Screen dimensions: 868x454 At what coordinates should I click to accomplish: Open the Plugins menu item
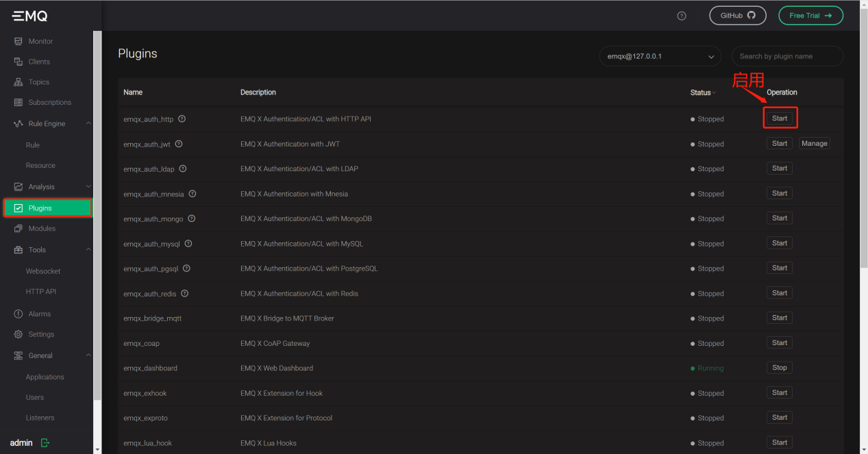47,208
